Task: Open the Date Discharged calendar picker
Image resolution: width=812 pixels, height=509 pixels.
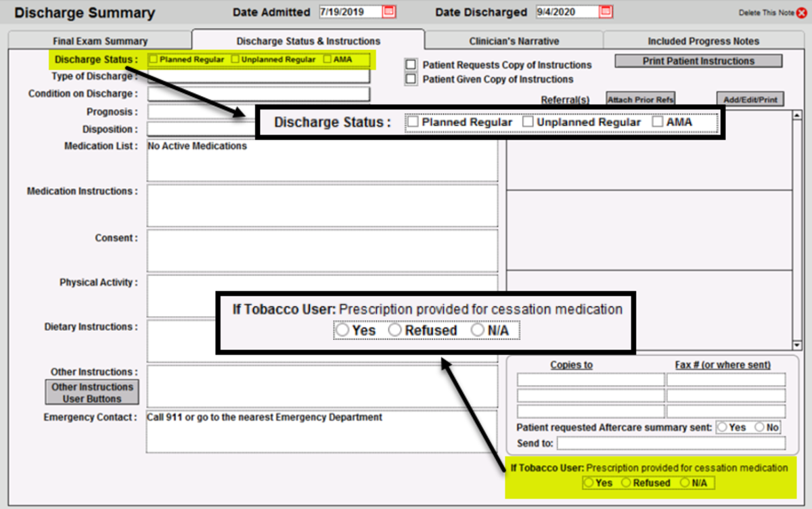Action: 604,12
